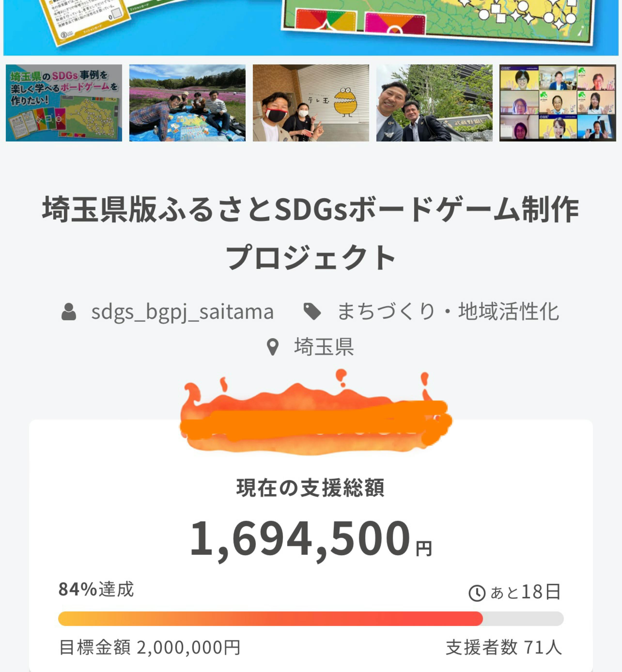Click the funding progress bar
This screenshot has width=622, height=672.
[x=311, y=619]
